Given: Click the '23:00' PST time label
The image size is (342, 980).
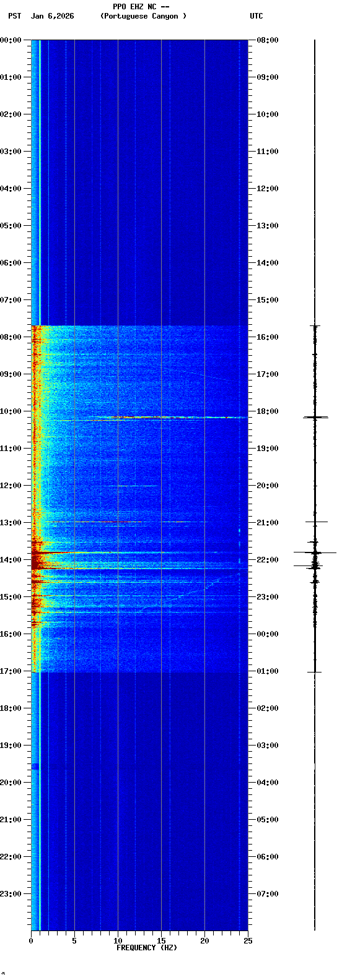Looking at the screenshot, I should (x=11, y=894).
